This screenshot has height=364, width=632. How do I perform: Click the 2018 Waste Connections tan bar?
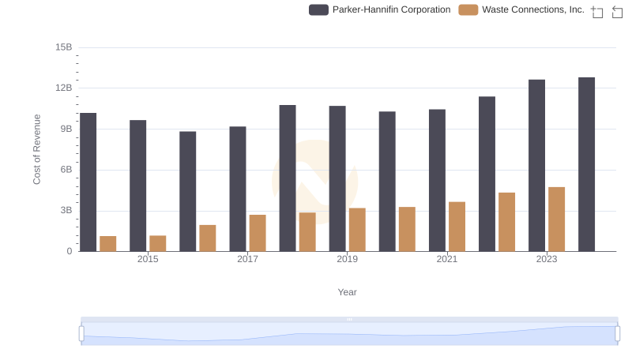pos(307,232)
